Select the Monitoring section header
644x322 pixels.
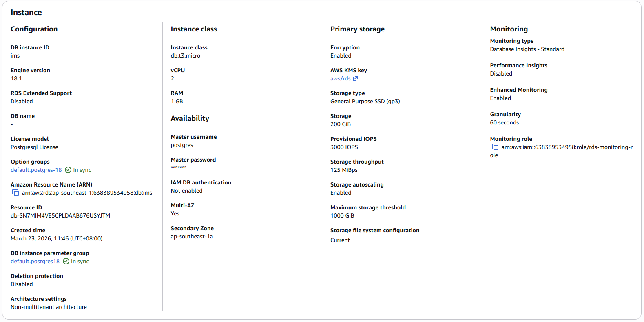pyautogui.click(x=509, y=29)
